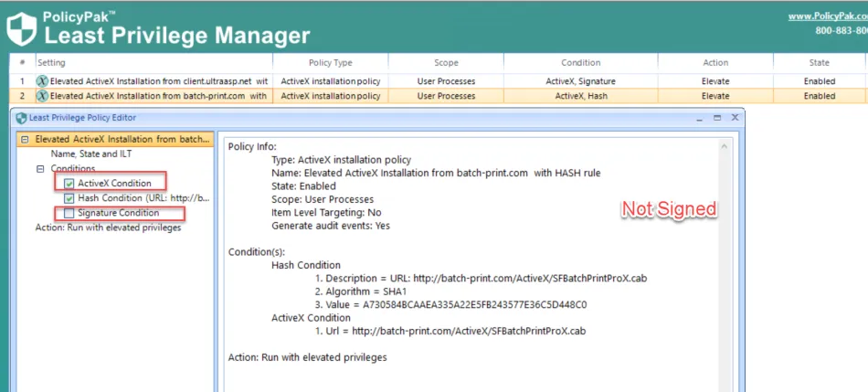
Task: Uncheck the ActiveX Condition checkbox
Action: click(x=69, y=184)
